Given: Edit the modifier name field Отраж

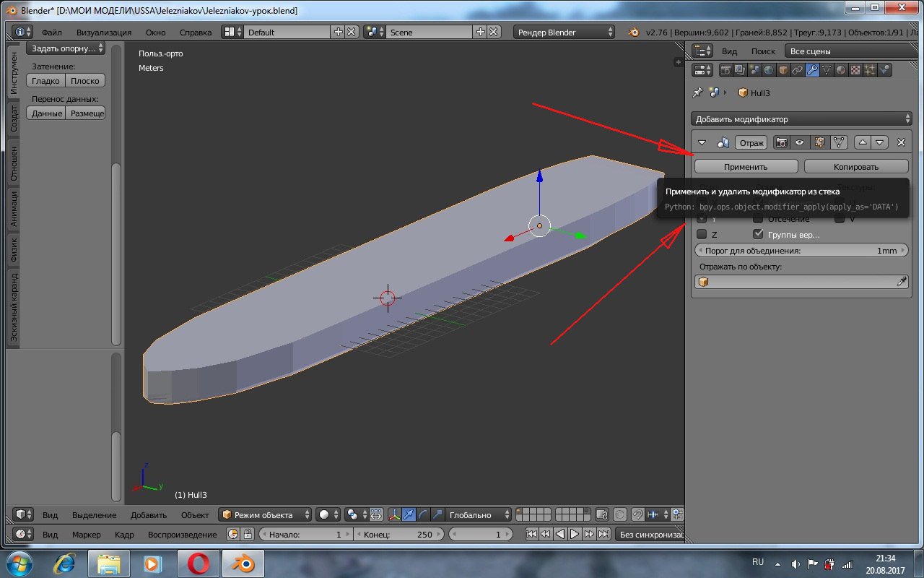Looking at the screenshot, I should [x=751, y=143].
